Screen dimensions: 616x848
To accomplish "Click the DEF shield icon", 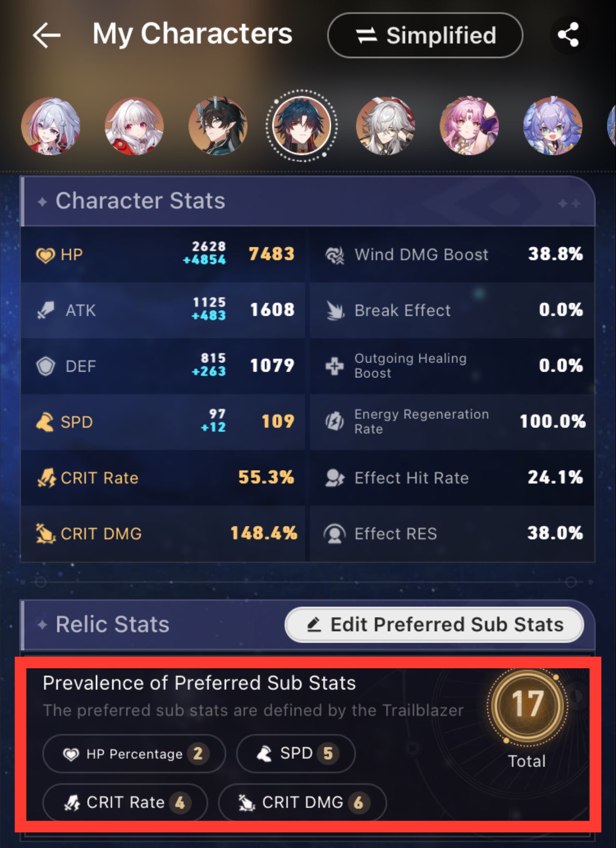I will point(45,366).
